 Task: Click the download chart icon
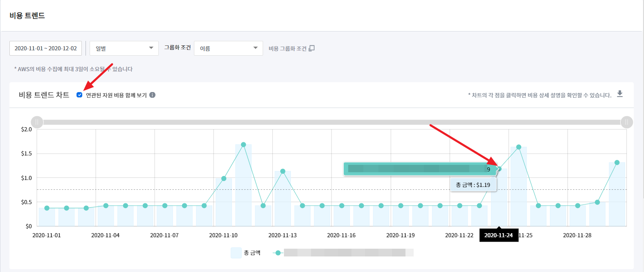tap(619, 94)
